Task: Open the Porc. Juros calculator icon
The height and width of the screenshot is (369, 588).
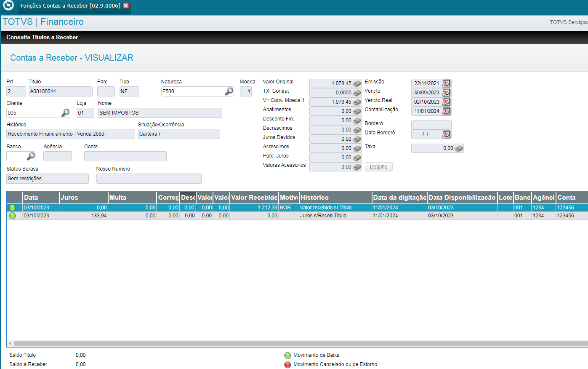Action: tap(357, 158)
